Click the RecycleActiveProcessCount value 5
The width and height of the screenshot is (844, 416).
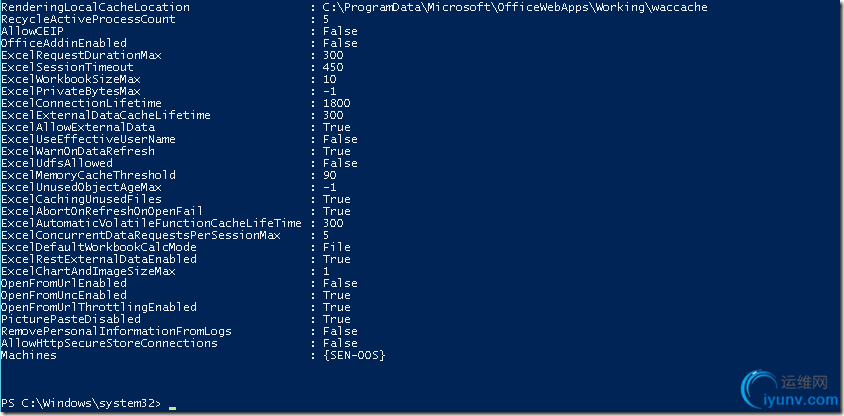click(x=326, y=19)
